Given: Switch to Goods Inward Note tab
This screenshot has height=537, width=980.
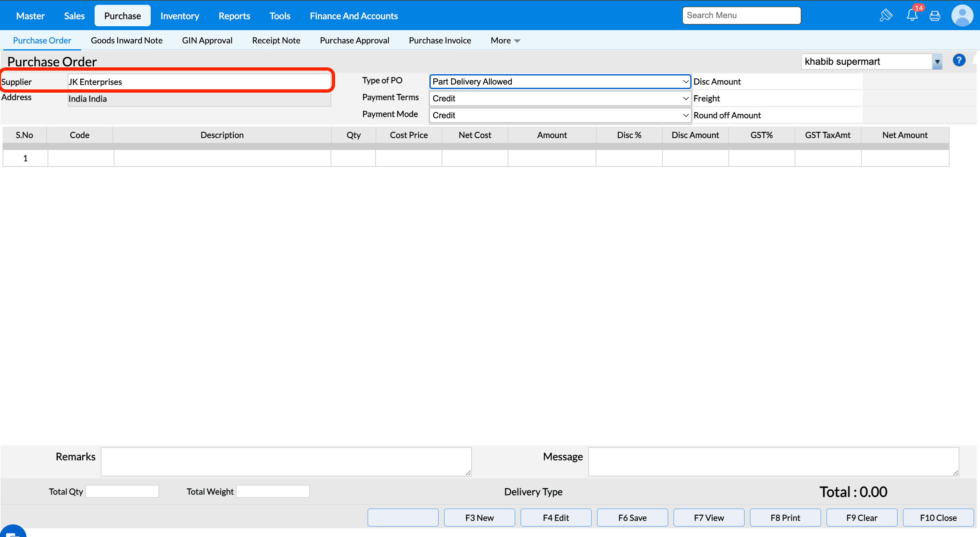Looking at the screenshot, I should [x=126, y=40].
